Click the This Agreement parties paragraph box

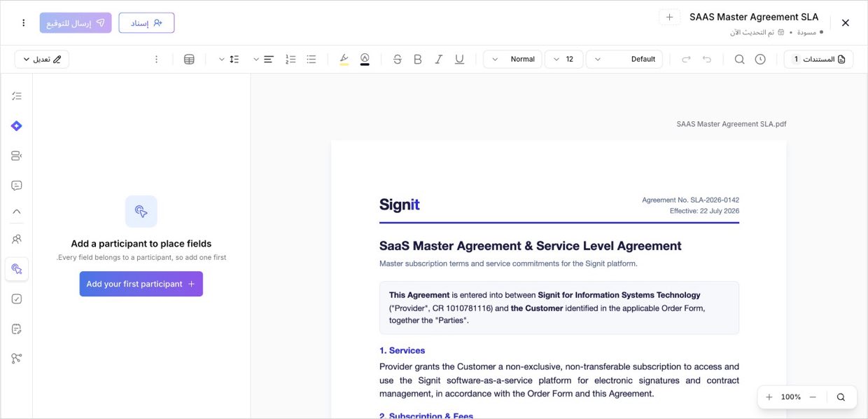point(559,308)
